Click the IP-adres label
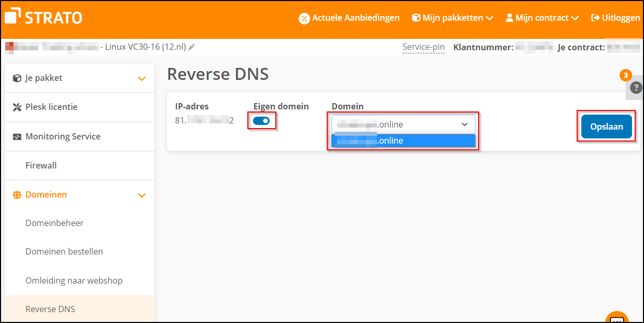The height and width of the screenshot is (323, 644). point(192,106)
